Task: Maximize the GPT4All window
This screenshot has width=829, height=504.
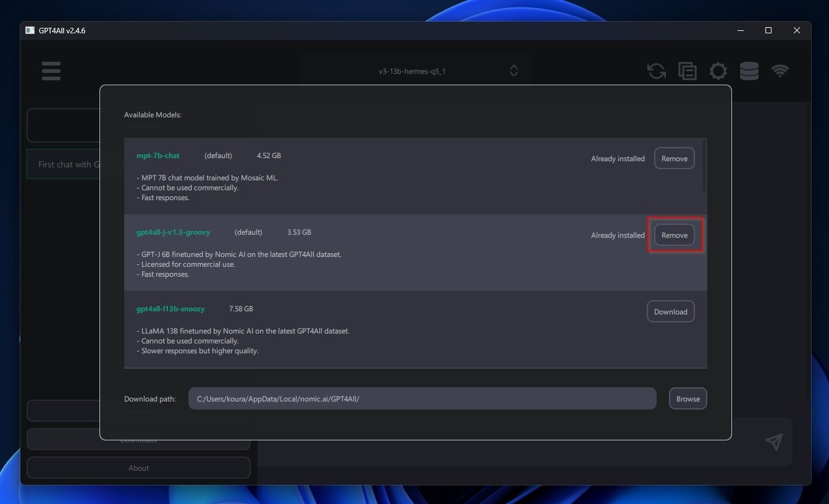Action: [768, 30]
